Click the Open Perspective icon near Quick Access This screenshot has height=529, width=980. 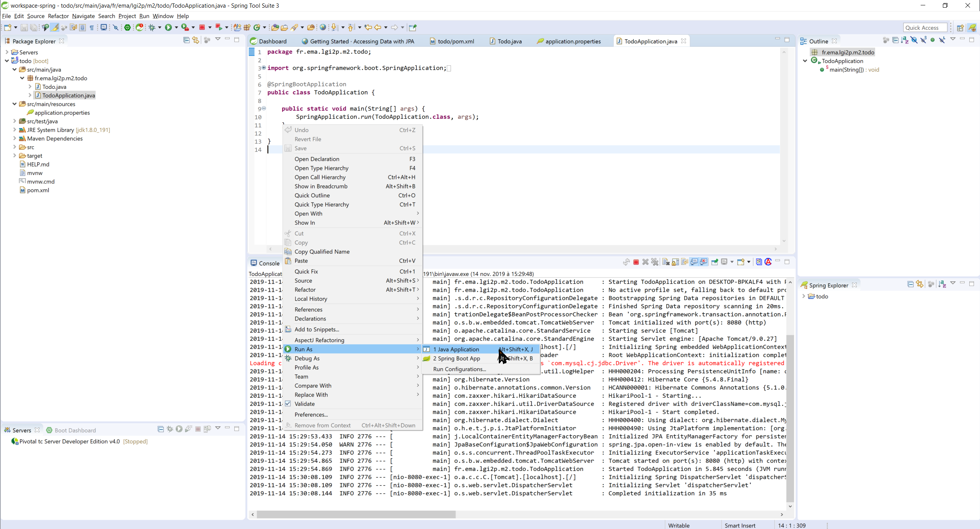pyautogui.click(x=960, y=28)
